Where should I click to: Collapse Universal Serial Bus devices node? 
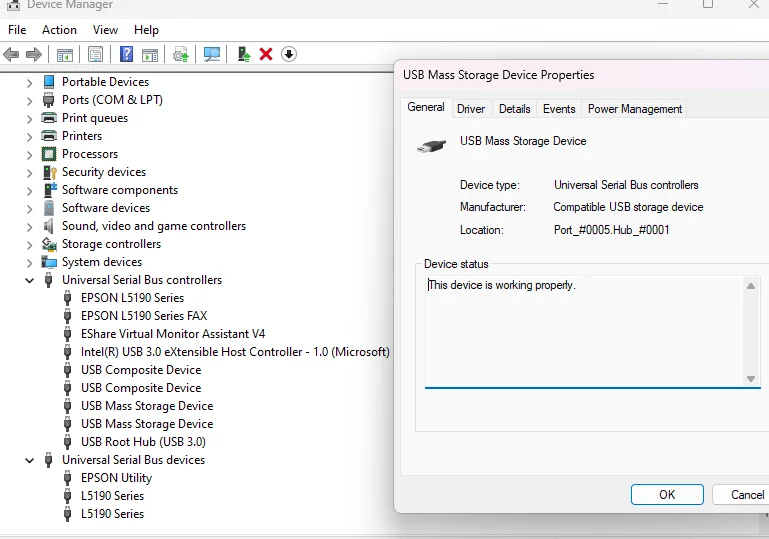[29, 461]
